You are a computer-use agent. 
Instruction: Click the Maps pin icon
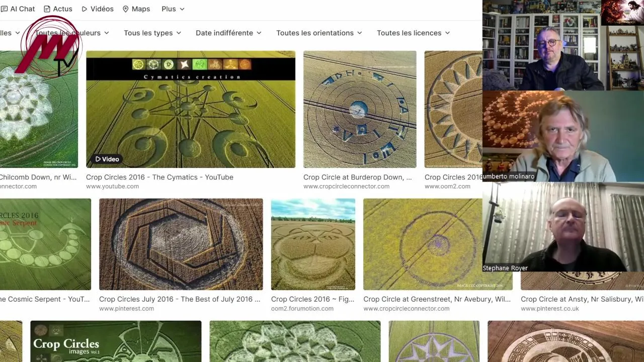coord(126,9)
